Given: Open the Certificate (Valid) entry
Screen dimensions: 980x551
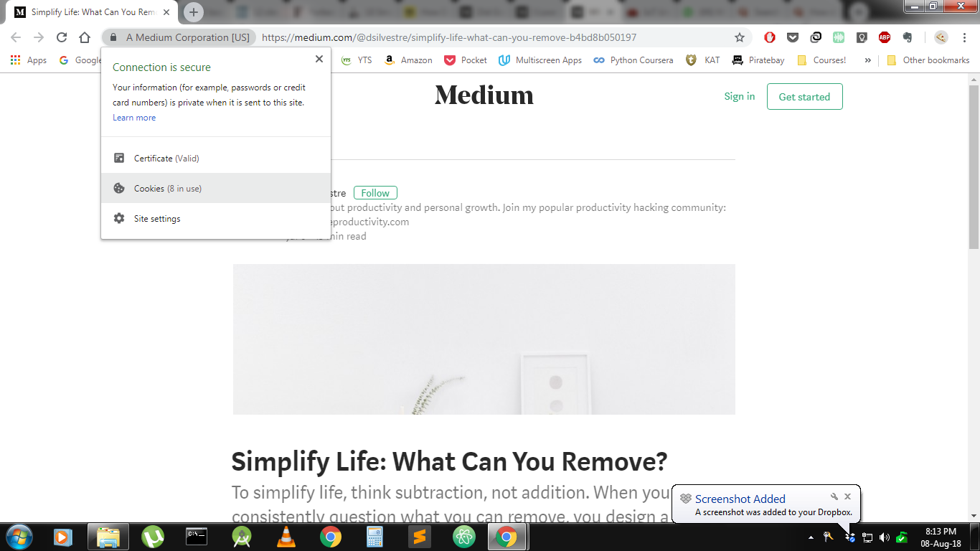Looking at the screenshot, I should click(x=216, y=158).
